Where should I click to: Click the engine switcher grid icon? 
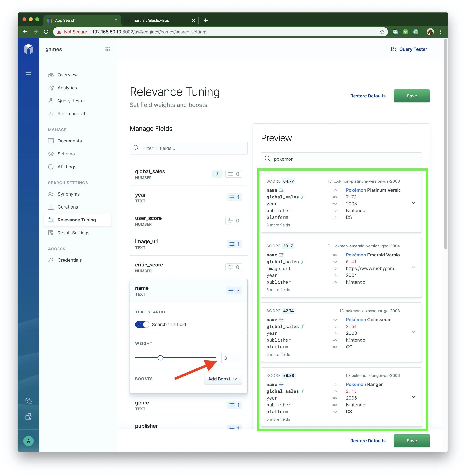[x=107, y=49]
